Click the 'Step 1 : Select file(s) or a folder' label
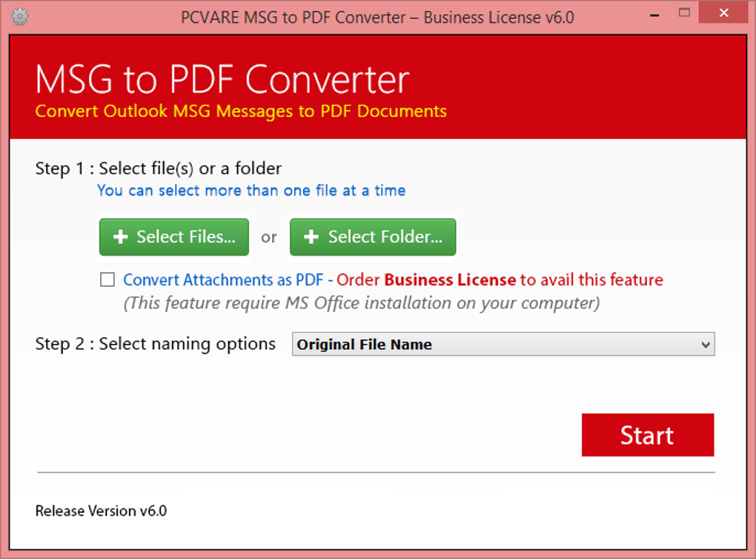Image resolution: width=756 pixels, height=559 pixels. 158,169
